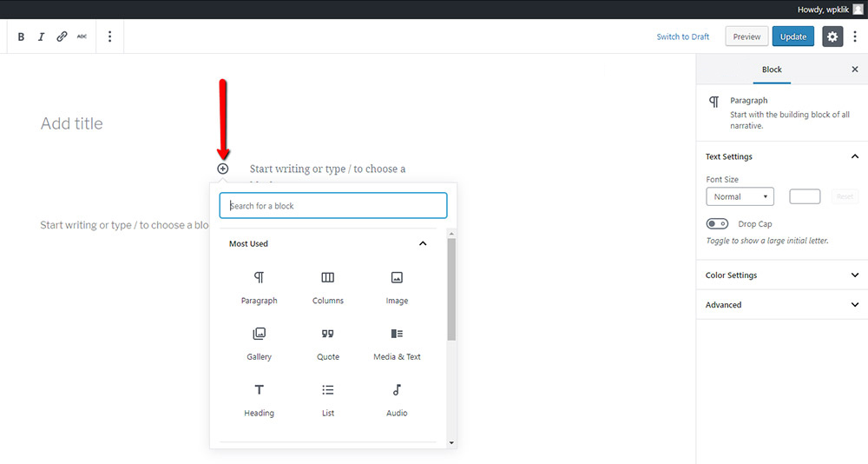This screenshot has height=464, width=868.
Task: Expand the Color Settings section
Action: [x=782, y=275]
